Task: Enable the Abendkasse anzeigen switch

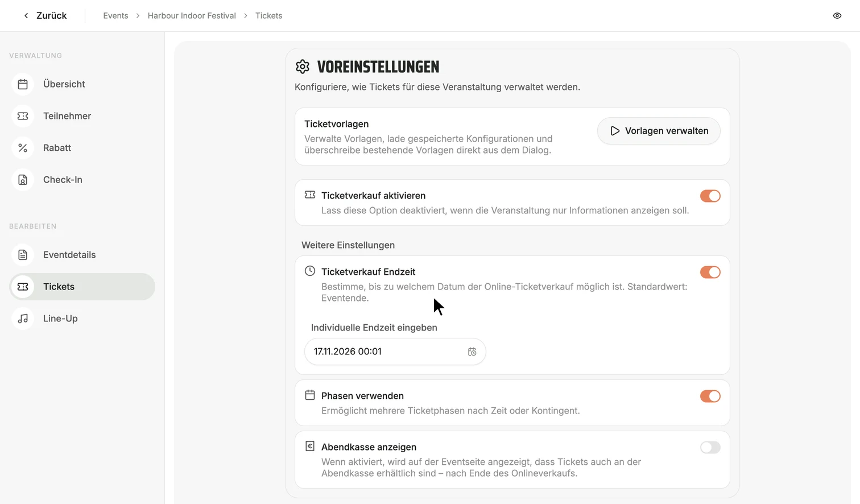Action: point(710,448)
